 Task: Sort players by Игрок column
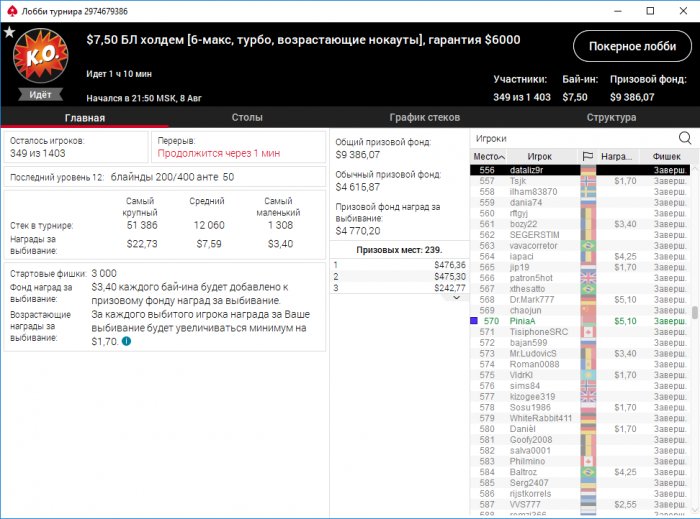539,156
